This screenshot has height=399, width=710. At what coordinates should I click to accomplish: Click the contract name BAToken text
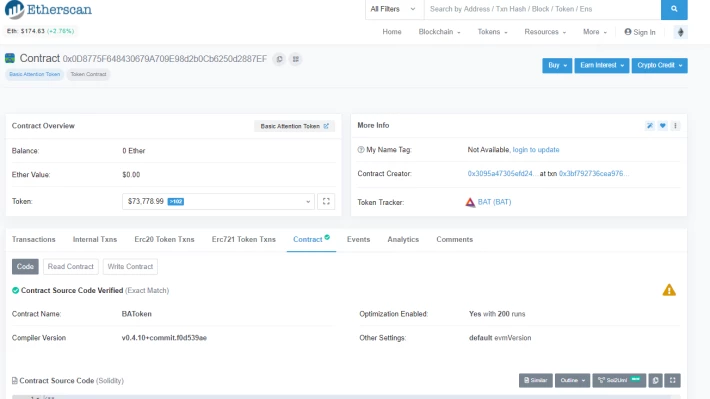click(137, 314)
